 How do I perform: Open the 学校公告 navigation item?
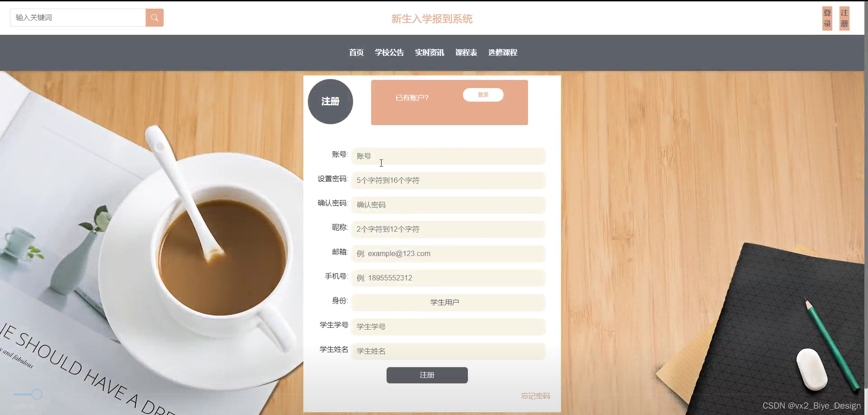389,52
